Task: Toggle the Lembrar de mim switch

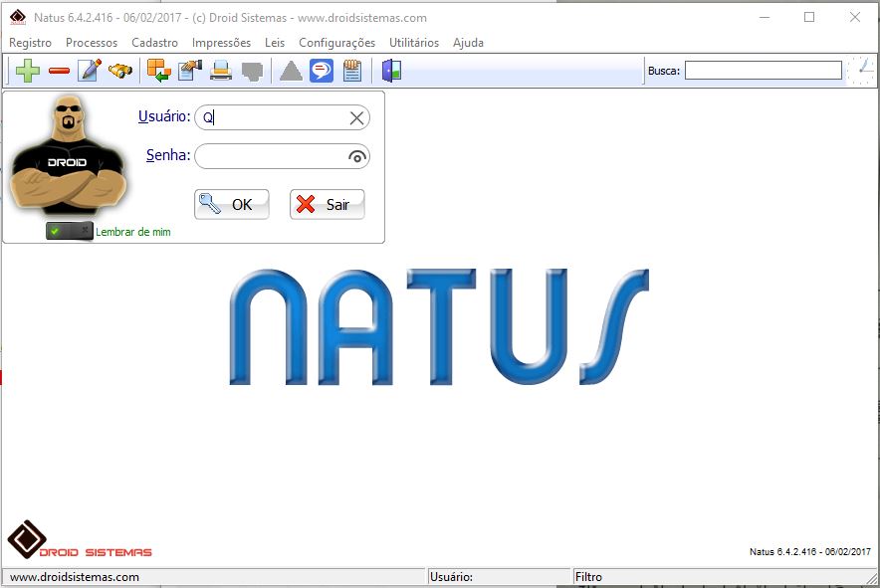Action: pyautogui.click(x=70, y=231)
